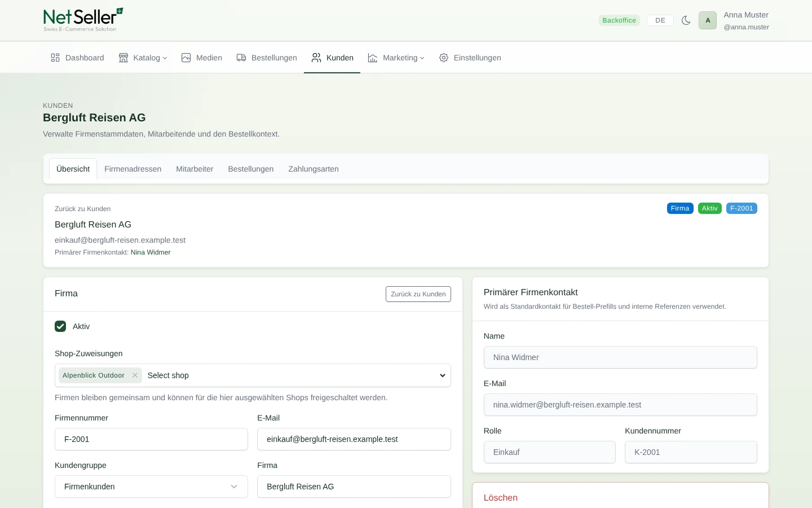Click the Löschen section heading
Viewport: 812px width, 508px height.
coord(501,498)
